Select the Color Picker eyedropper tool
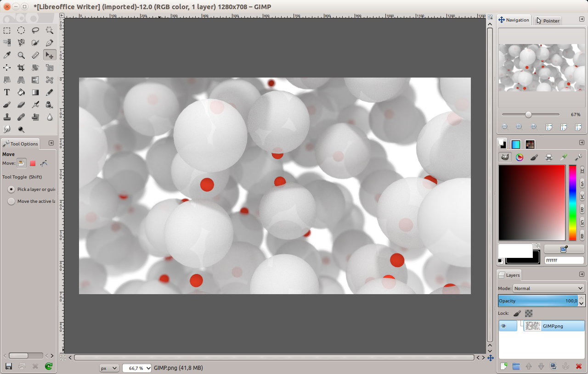588x374 pixels. coord(7,55)
